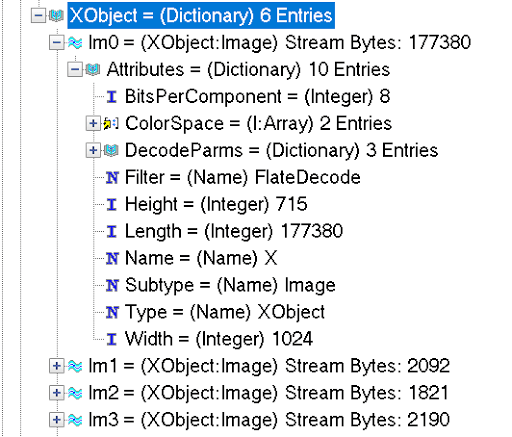Select 'DecodeParms = (Dictionary) 3 Entries' row
This screenshot has width=512, height=437.
pyautogui.click(x=281, y=151)
